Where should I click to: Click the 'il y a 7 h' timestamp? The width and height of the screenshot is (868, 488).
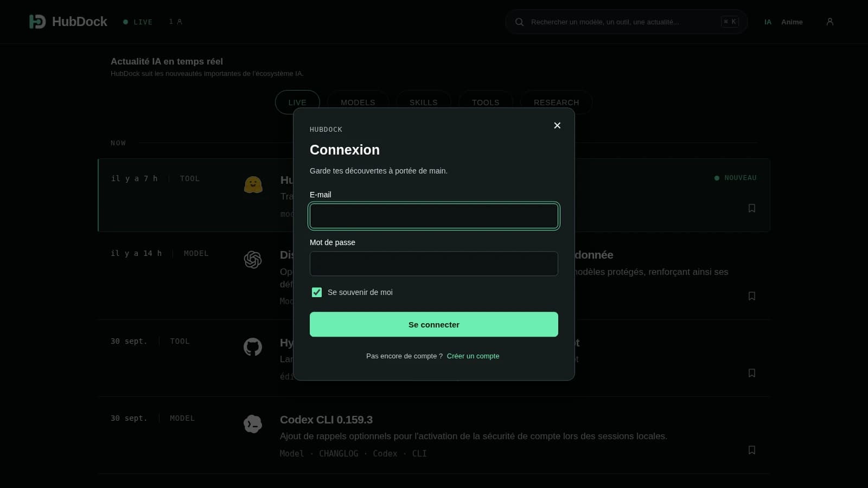coord(134,178)
